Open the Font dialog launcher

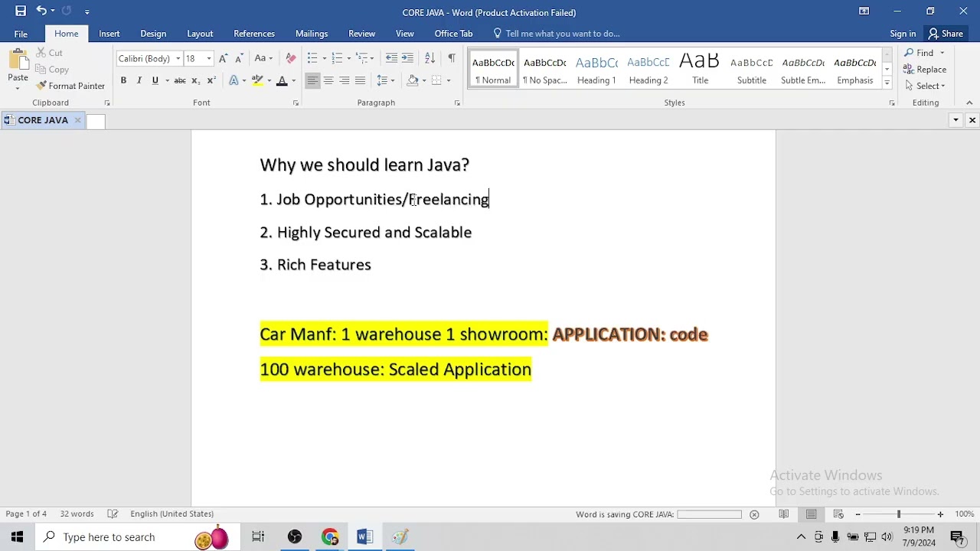point(296,103)
